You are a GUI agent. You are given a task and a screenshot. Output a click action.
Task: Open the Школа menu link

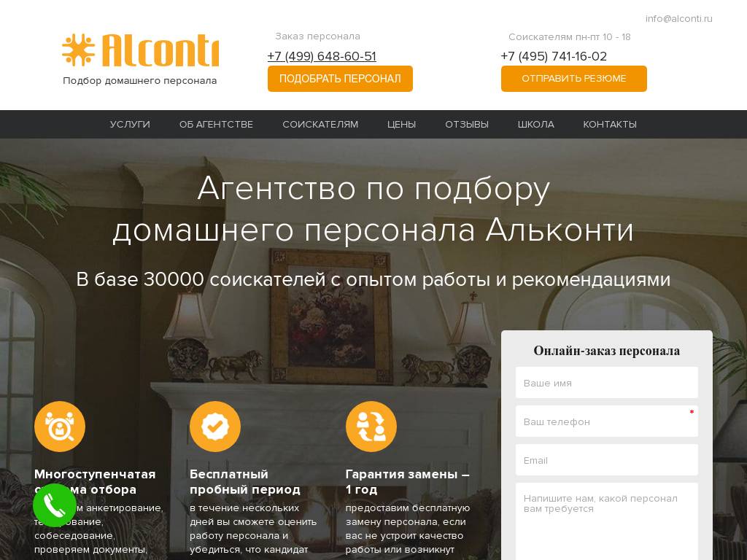pos(535,124)
